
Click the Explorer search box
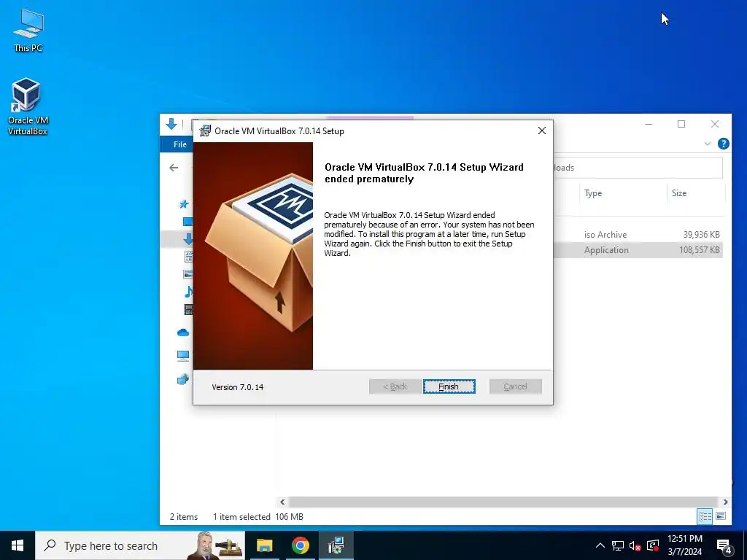click(638, 168)
